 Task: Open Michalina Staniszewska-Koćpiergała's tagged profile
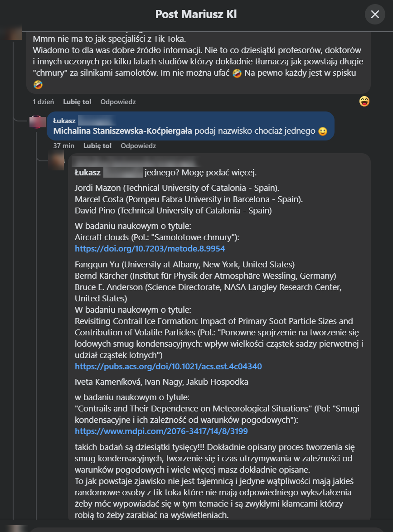tap(122, 131)
